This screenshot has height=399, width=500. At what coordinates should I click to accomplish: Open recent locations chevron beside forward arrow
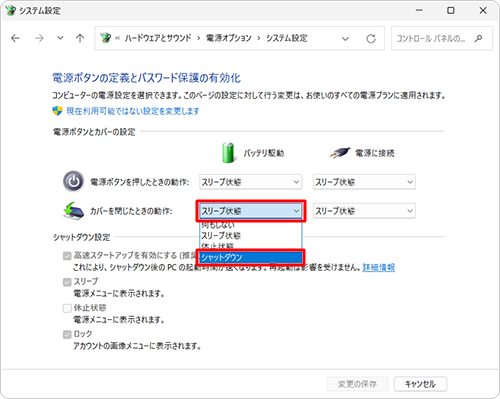(60, 38)
